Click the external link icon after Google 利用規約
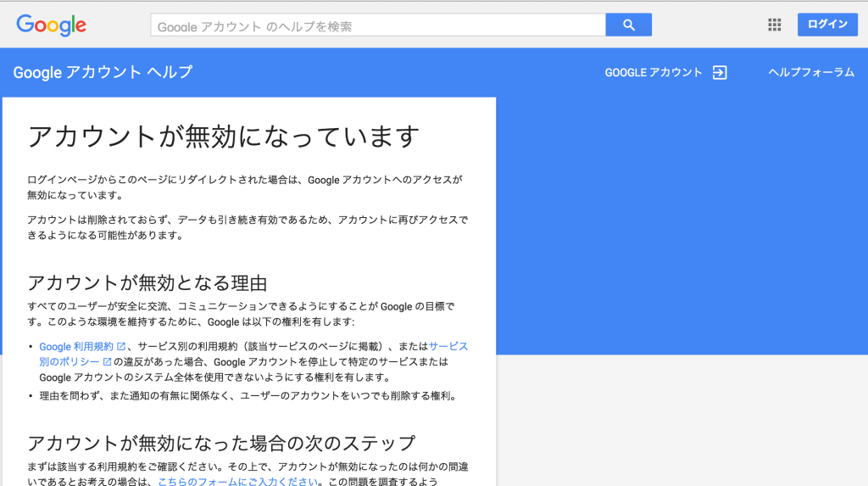Image resolution: width=868 pixels, height=486 pixels. pos(121,346)
